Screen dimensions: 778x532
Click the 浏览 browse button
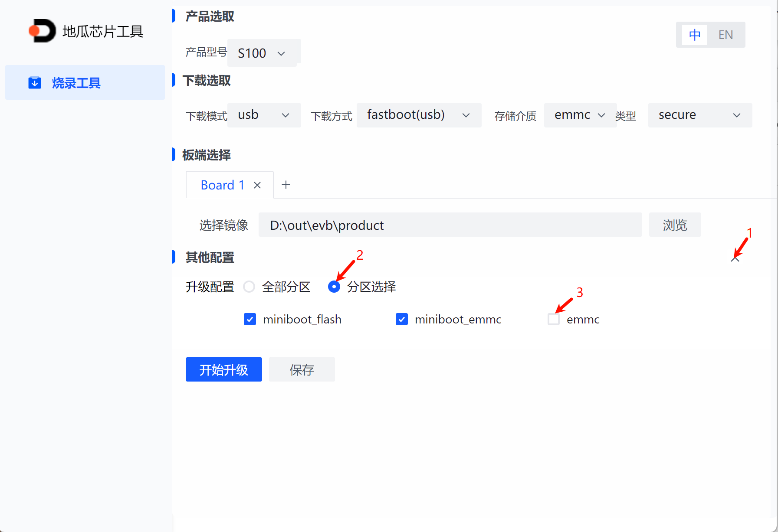coord(675,225)
